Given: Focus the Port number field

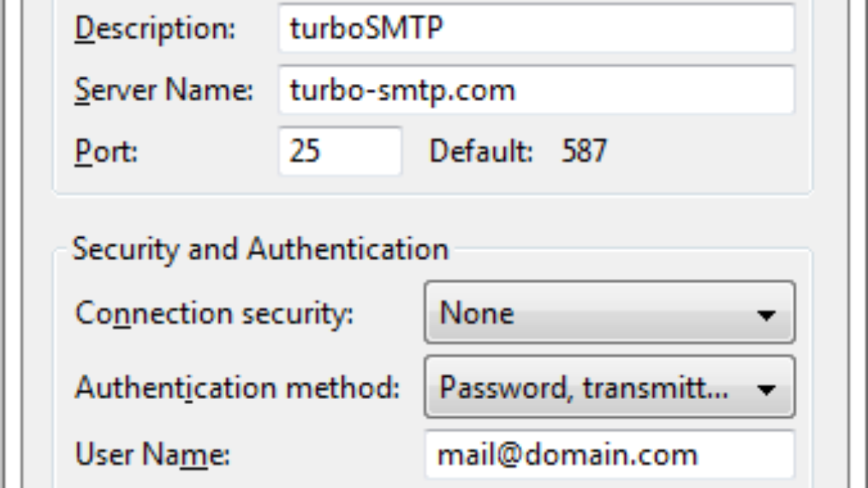Looking at the screenshot, I should [340, 151].
